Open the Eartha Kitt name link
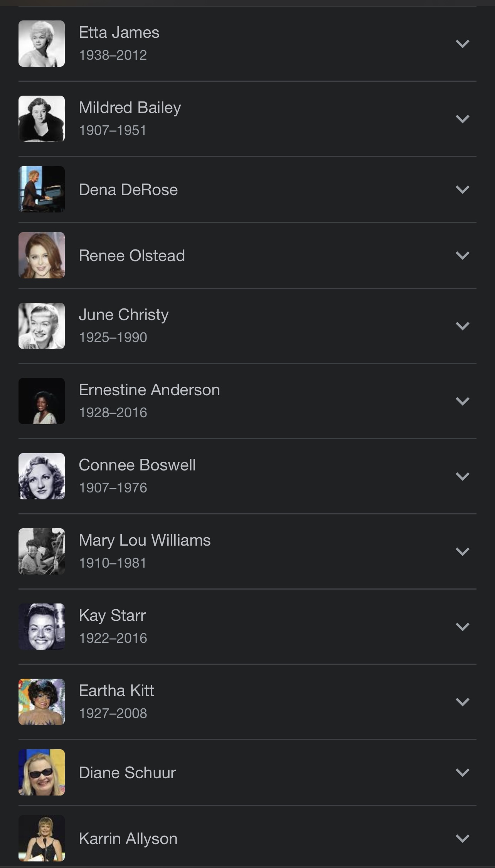The height and width of the screenshot is (868, 495). click(116, 691)
